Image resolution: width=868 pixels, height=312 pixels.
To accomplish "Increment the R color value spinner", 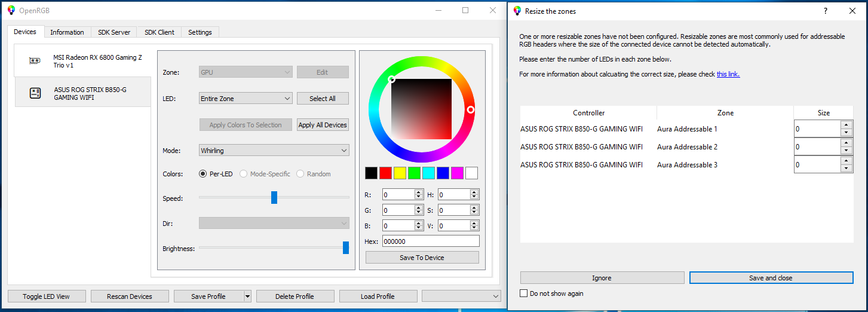I will coord(419,192).
